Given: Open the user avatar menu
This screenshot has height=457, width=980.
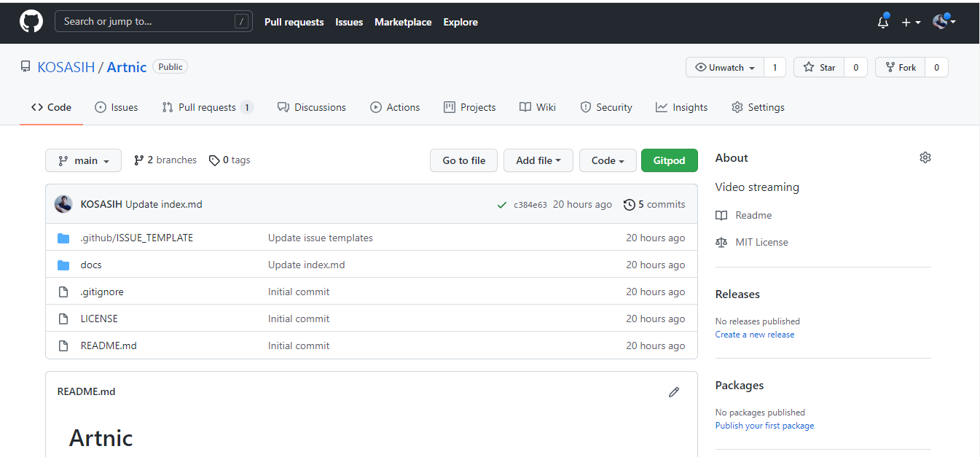Looking at the screenshot, I should pos(944,21).
